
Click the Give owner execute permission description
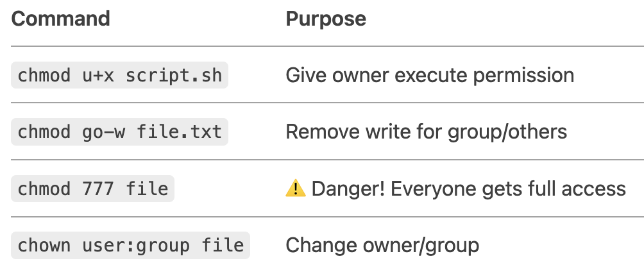click(430, 76)
